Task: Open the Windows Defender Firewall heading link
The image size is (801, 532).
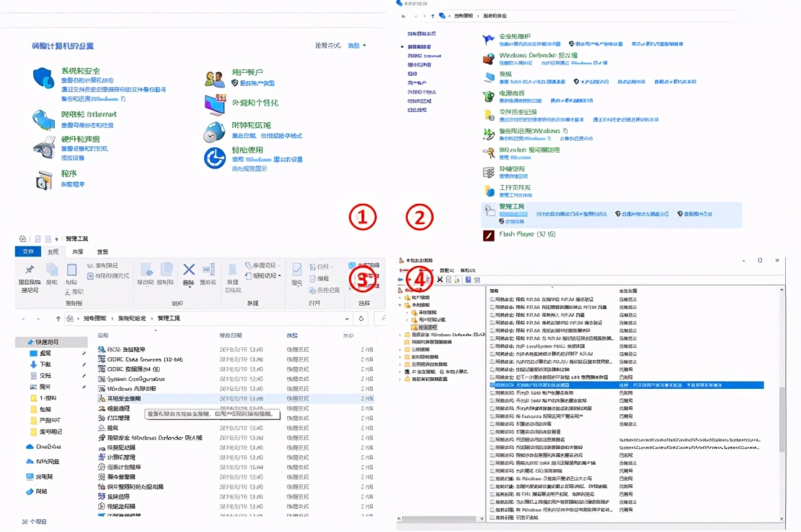Action: pos(539,55)
